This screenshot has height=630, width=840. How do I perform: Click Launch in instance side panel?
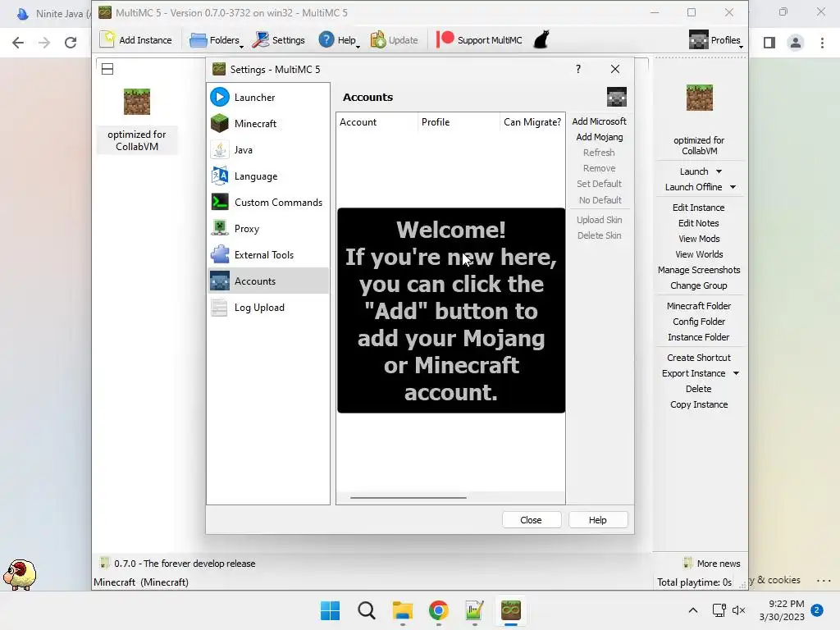[694, 171]
